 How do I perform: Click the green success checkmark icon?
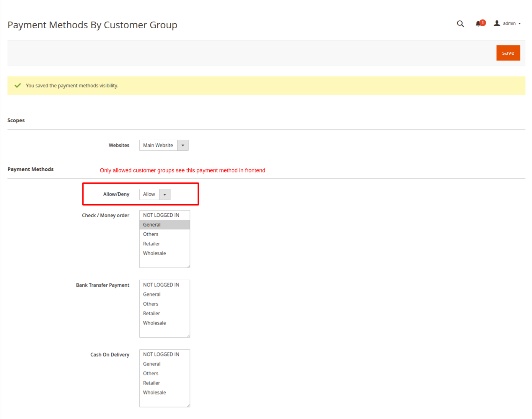point(18,86)
